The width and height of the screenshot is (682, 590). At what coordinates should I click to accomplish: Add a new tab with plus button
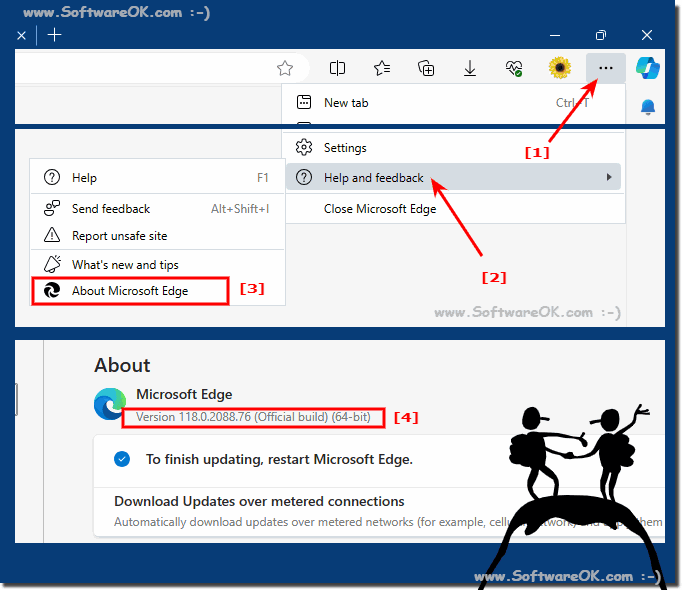[54, 35]
